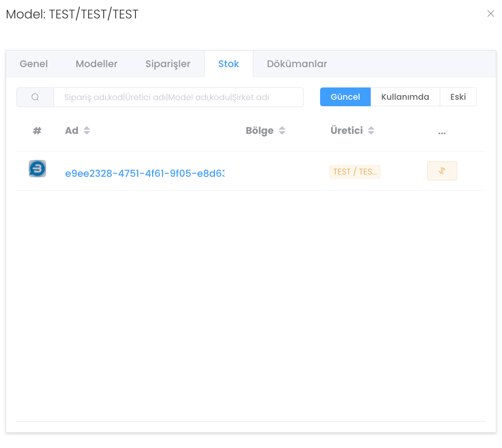Screen dimensions: 502x448
Task: Go to the Siparişler tab
Action: point(168,64)
